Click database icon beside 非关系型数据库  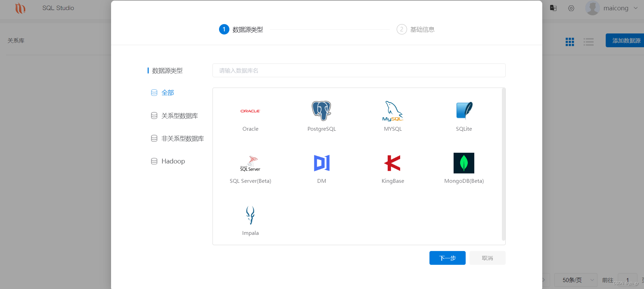click(154, 138)
